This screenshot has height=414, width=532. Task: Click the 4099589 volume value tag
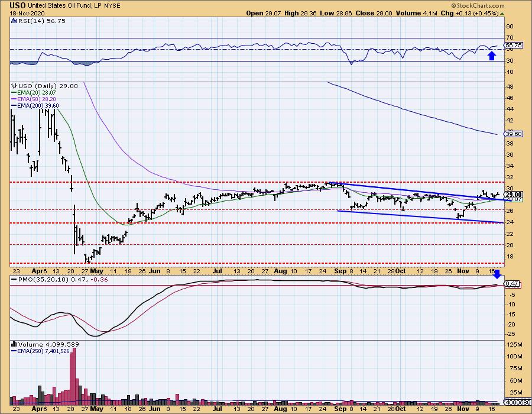(x=518, y=402)
